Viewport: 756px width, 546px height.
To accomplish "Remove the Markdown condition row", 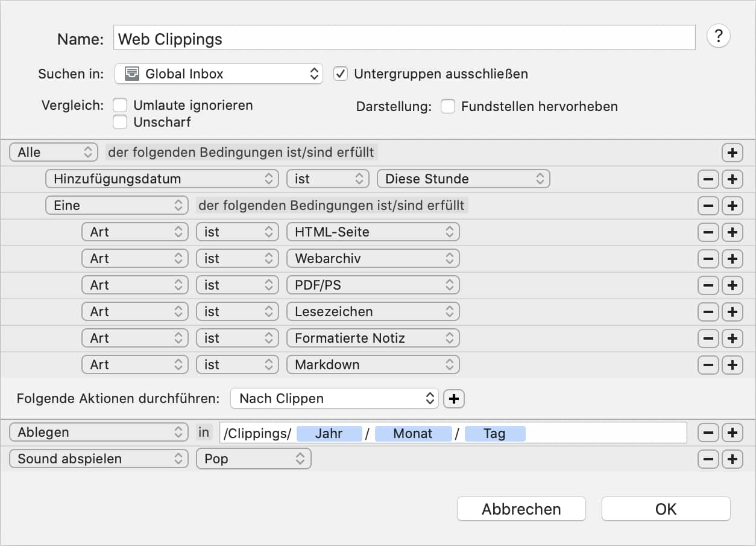I will click(x=708, y=365).
